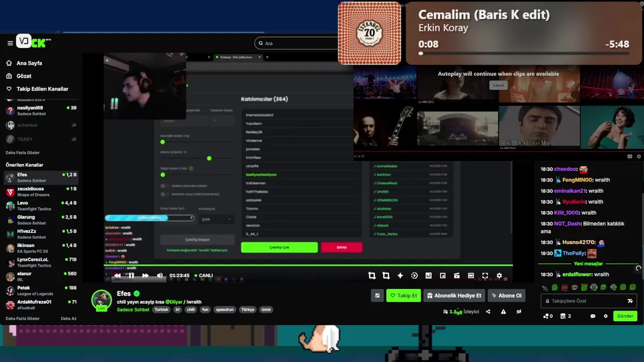Select the Turkish tag

click(161, 310)
